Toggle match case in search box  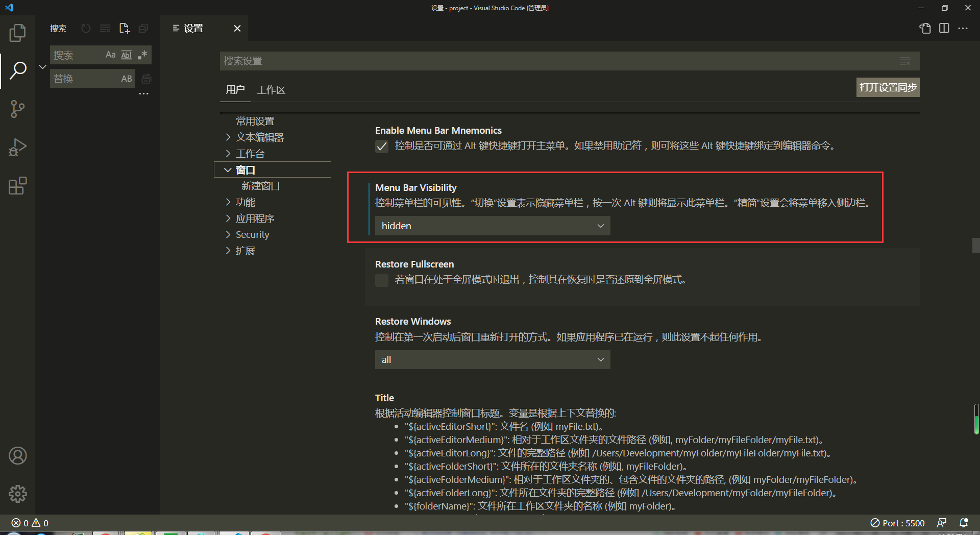110,55
